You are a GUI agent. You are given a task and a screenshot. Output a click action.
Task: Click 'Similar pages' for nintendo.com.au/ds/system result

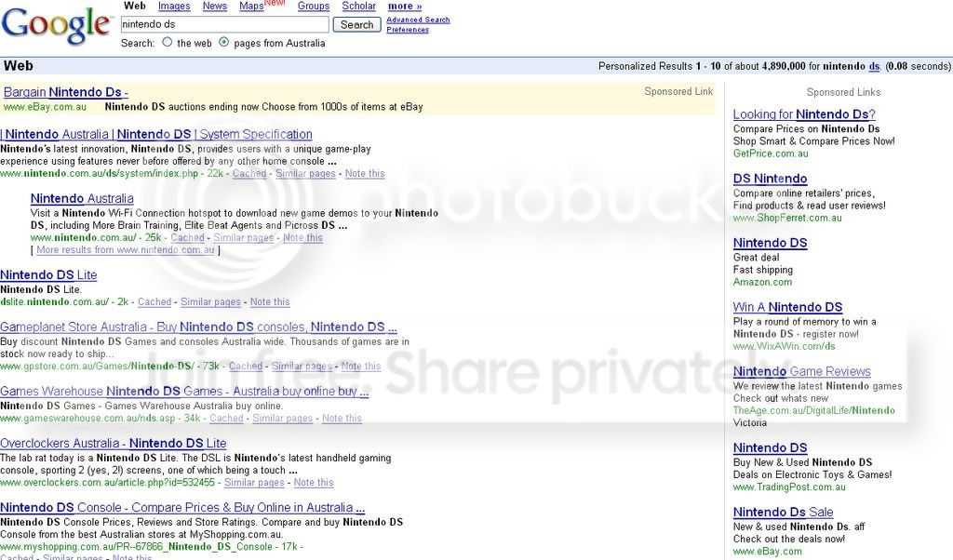coord(305,173)
